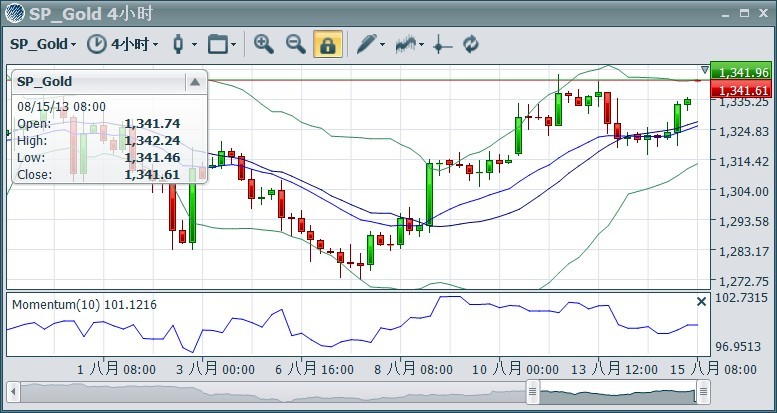The width and height of the screenshot is (777, 413).
Task: Zoom in on the chart
Action: tap(264, 44)
